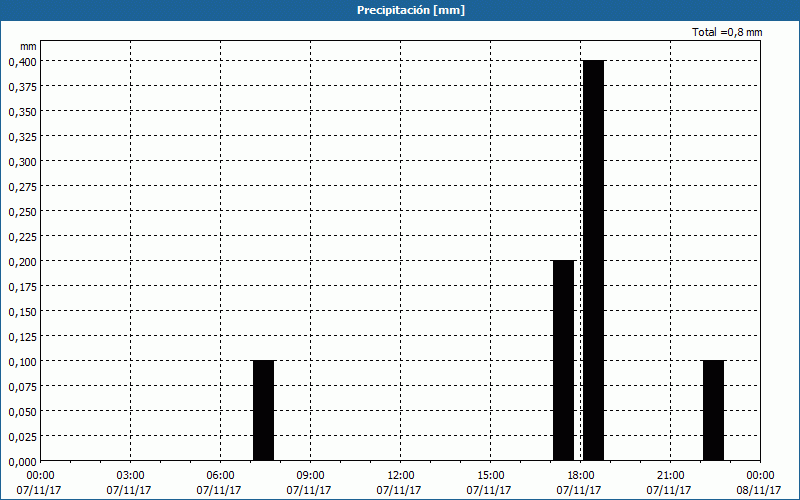800x500 pixels.
Task: Click the Total =0,8 mm label
Action: point(727,32)
